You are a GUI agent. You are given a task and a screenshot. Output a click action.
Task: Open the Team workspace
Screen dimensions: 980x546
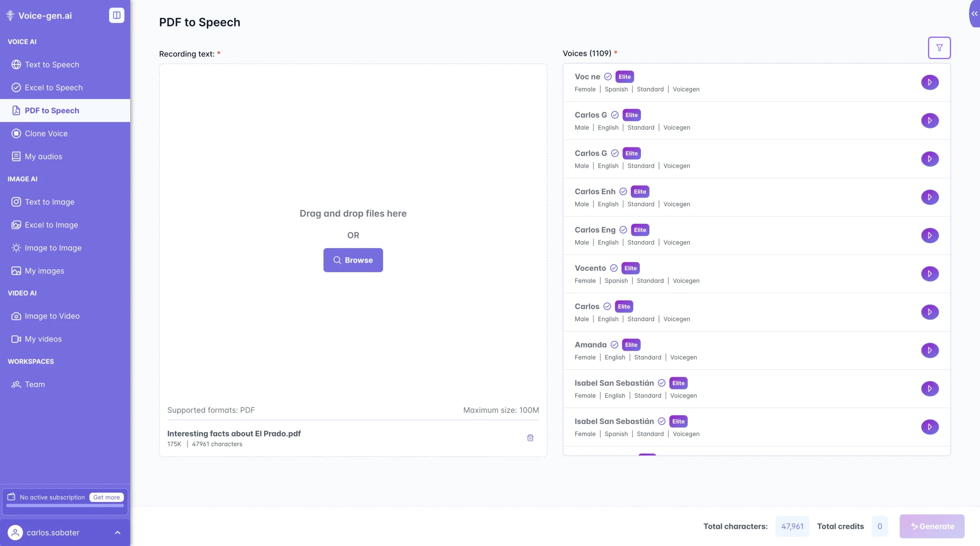click(x=34, y=384)
